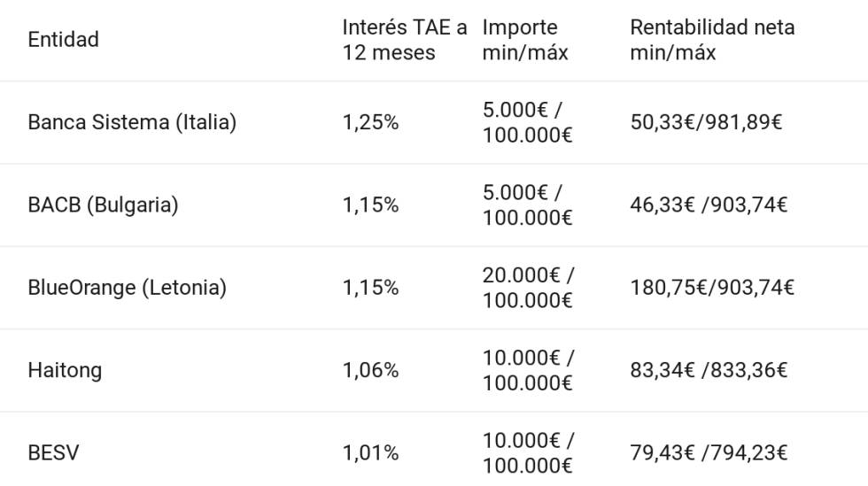868x486 pixels.
Task: Click the Interés TAE a 12 meses header
Action: pyautogui.click(x=404, y=40)
